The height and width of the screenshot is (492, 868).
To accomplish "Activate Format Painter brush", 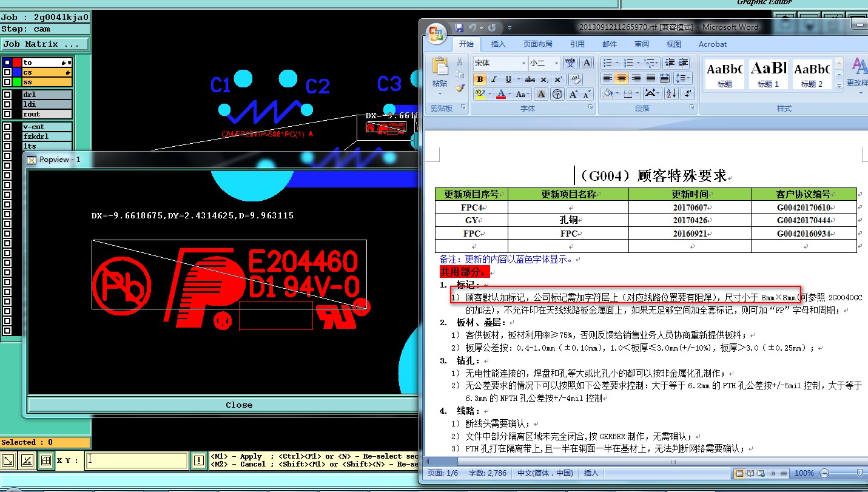I will click(x=460, y=88).
